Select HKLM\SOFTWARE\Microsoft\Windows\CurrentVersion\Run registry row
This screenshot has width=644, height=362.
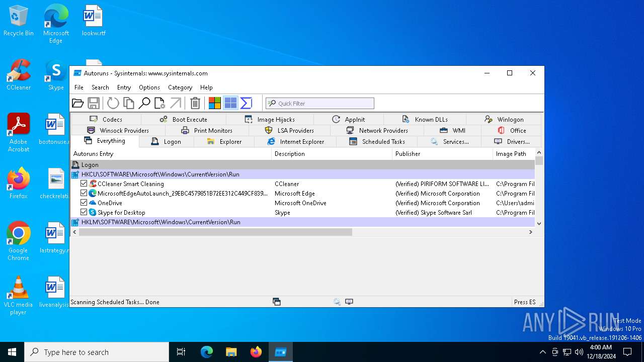click(303, 222)
